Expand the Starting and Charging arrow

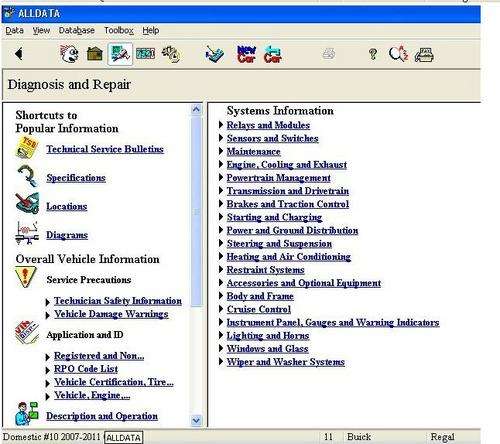click(221, 217)
